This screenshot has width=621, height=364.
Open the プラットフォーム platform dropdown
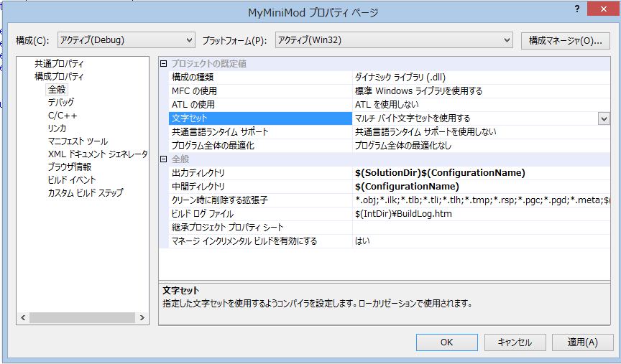tap(394, 40)
